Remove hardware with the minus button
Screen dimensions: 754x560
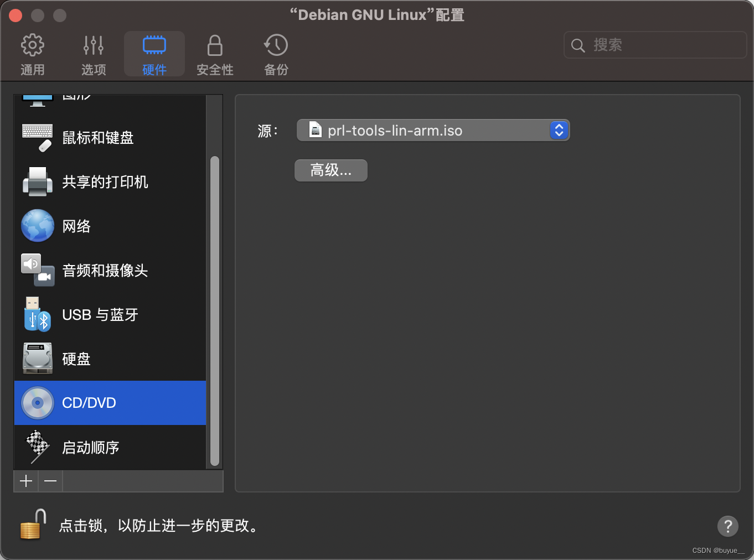(50, 481)
